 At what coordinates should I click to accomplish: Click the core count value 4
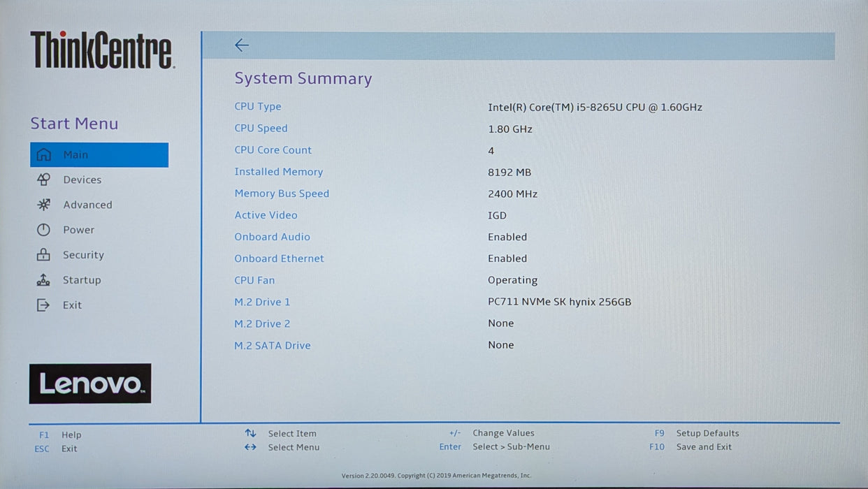click(x=491, y=151)
